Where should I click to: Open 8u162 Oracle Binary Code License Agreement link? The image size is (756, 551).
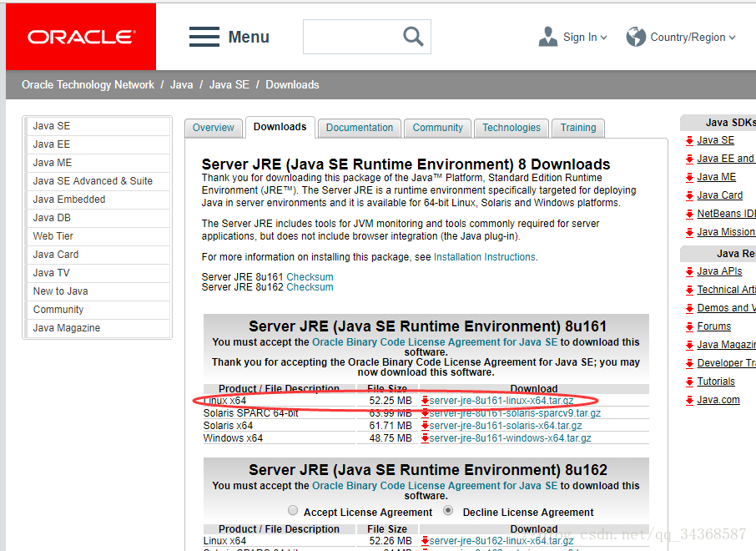click(435, 486)
